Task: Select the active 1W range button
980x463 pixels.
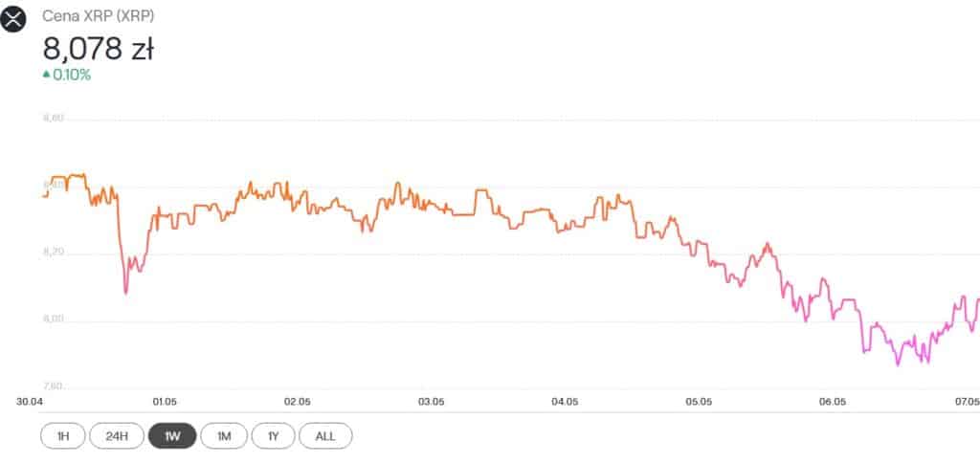Action: (172, 436)
